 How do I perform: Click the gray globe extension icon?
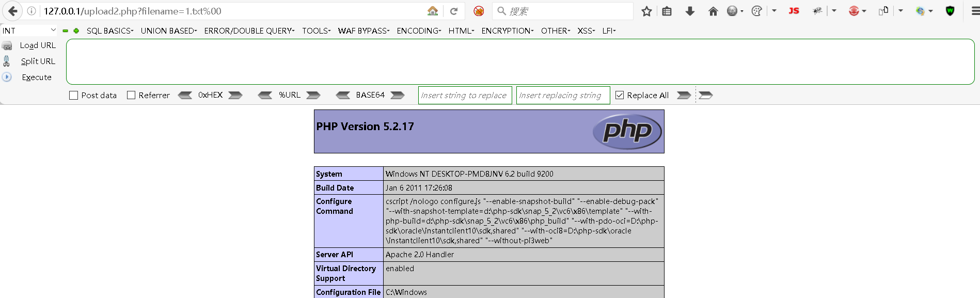click(732, 11)
